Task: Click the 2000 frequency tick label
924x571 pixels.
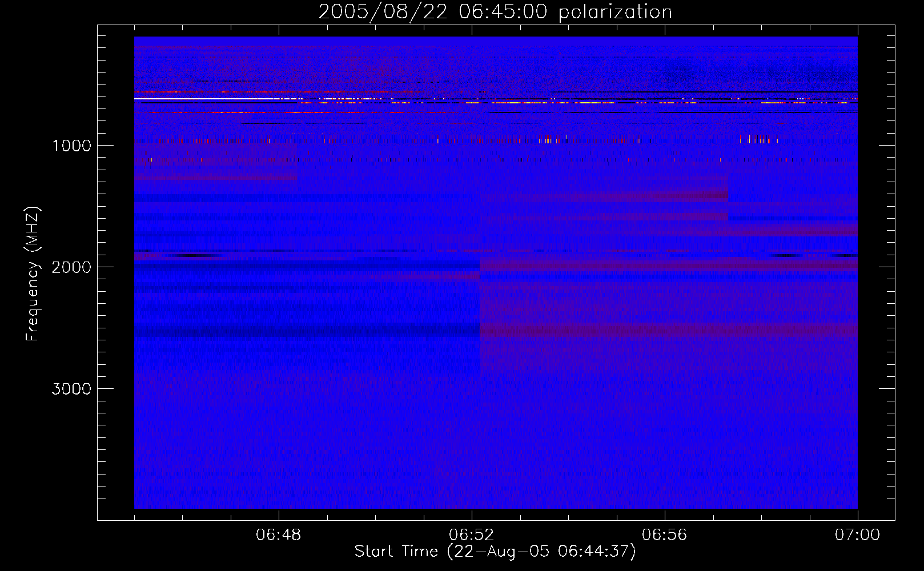Action: (x=71, y=267)
